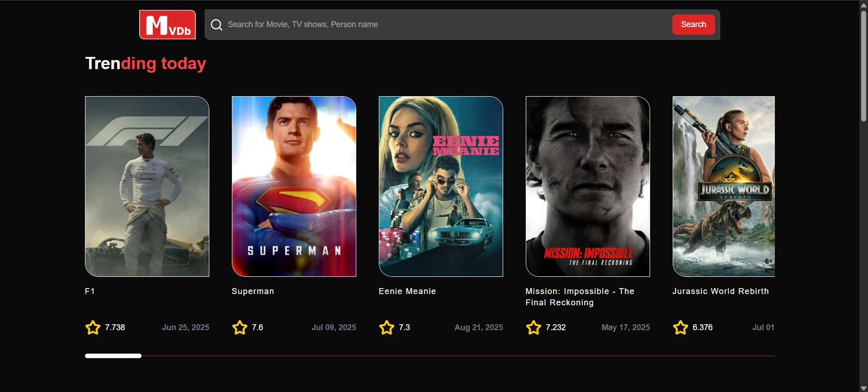Screen dimensions: 868x392
Task: Click the magnifying glass search icon
Action: point(217,25)
